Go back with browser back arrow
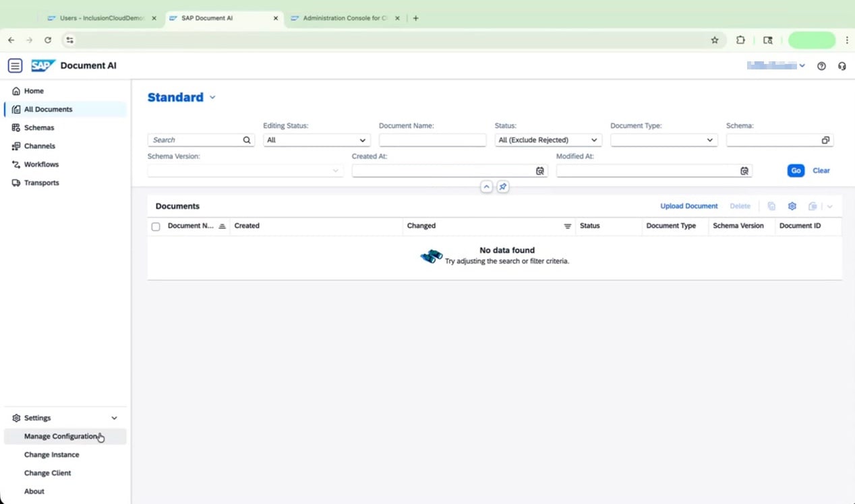The image size is (855, 504). 11,40
